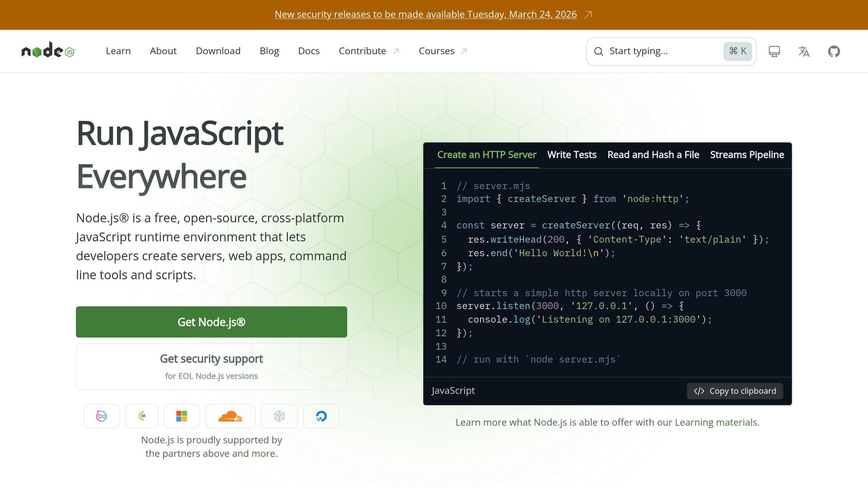
Task: Select the Cloudflare partner logo
Action: pyautogui.click(x=230, y=416)
